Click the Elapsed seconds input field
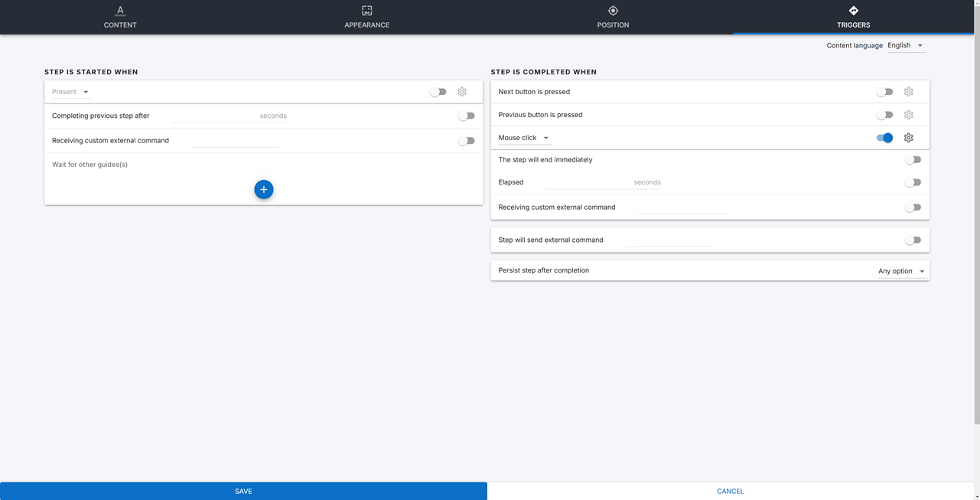Image resolution: width=980 pixels, height=500 pixels. point(589,182)
